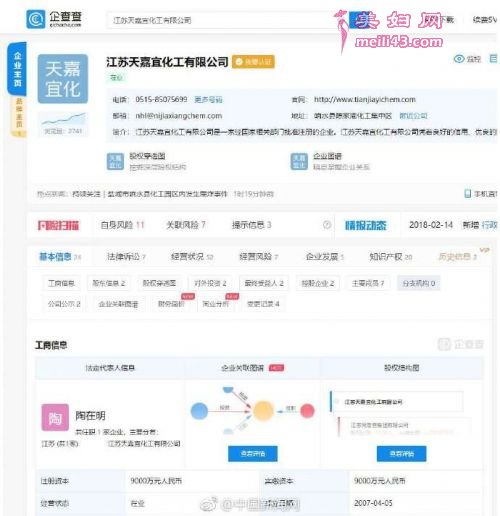Jump to the 控股企业 2 subsection
This screenshot has width=500, height=516.
coord(318,283)
